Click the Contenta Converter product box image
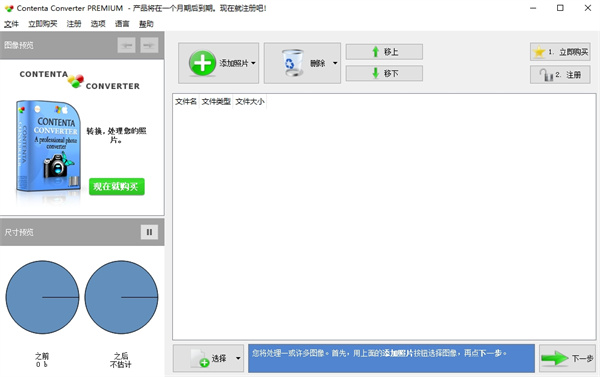Screen dimensions: 600x377 click(x=48, y=147)
